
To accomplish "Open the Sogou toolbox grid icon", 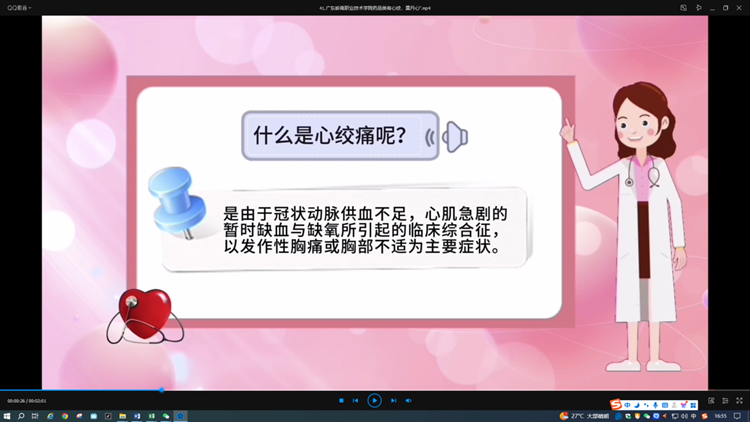I will click(x=693, y=405).
